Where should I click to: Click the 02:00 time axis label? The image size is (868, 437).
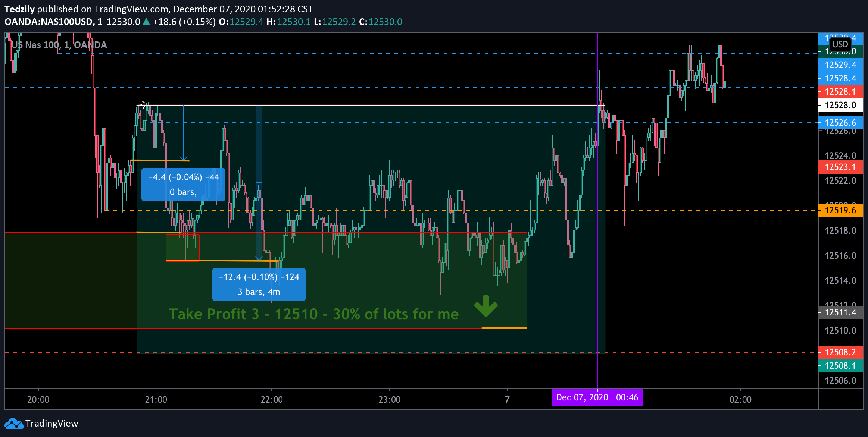[x=741, y=400]
